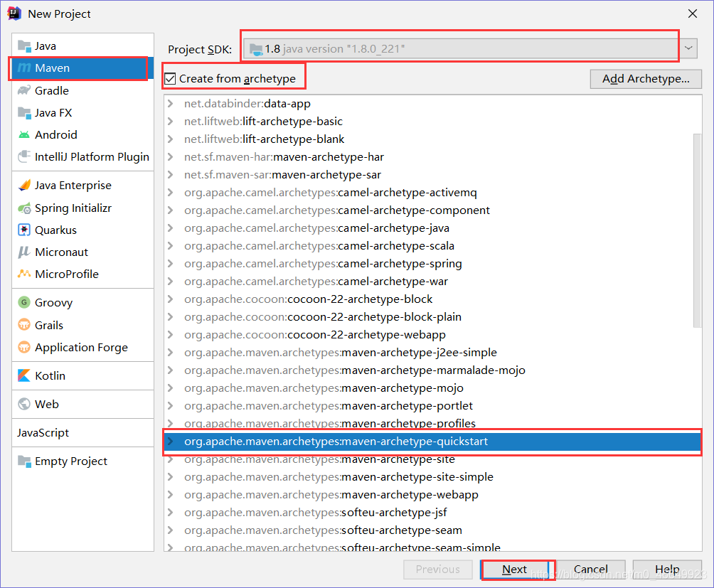Click the Next button

click(515, 570)
